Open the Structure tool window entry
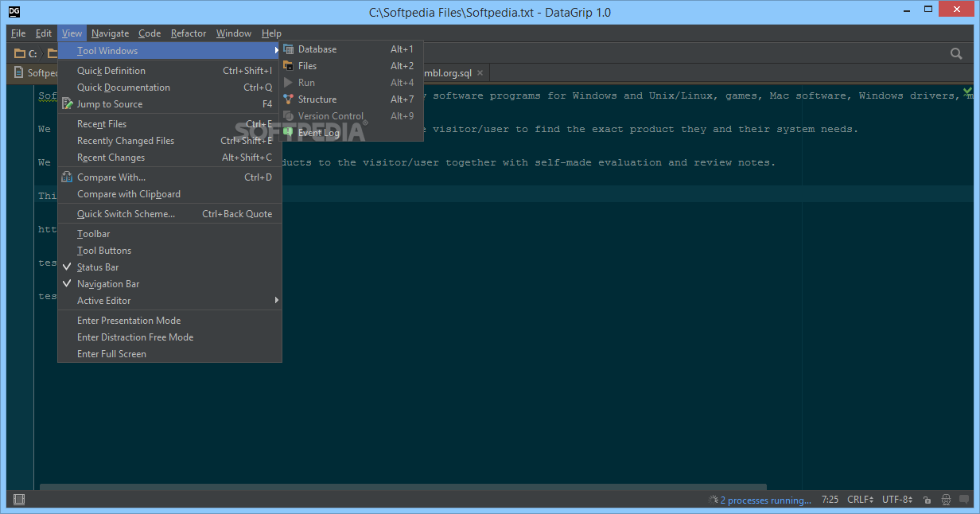The width and height of the screenshot is (980, 514). 351,99
